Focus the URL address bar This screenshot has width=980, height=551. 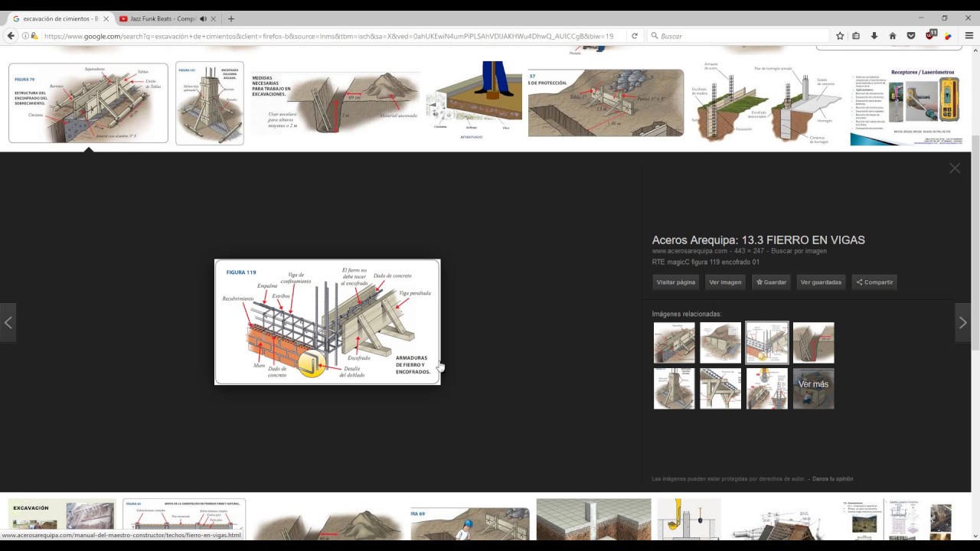(328, 36)
